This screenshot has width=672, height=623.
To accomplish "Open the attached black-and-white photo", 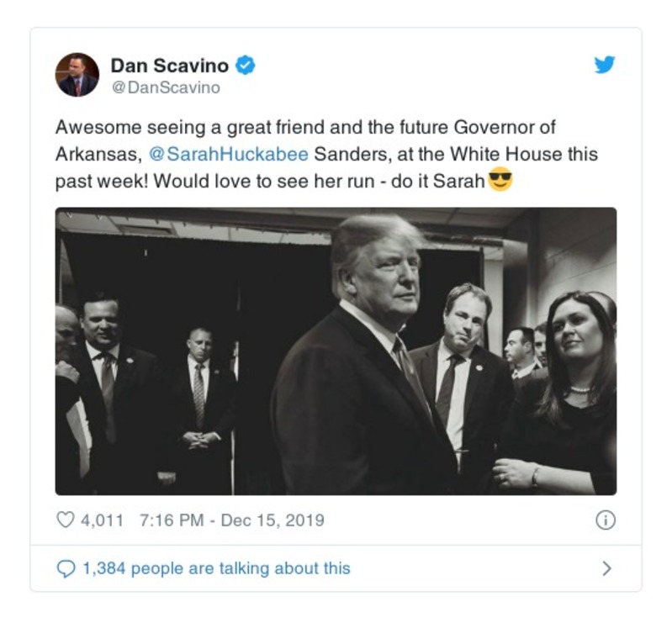I will (336, 351).
